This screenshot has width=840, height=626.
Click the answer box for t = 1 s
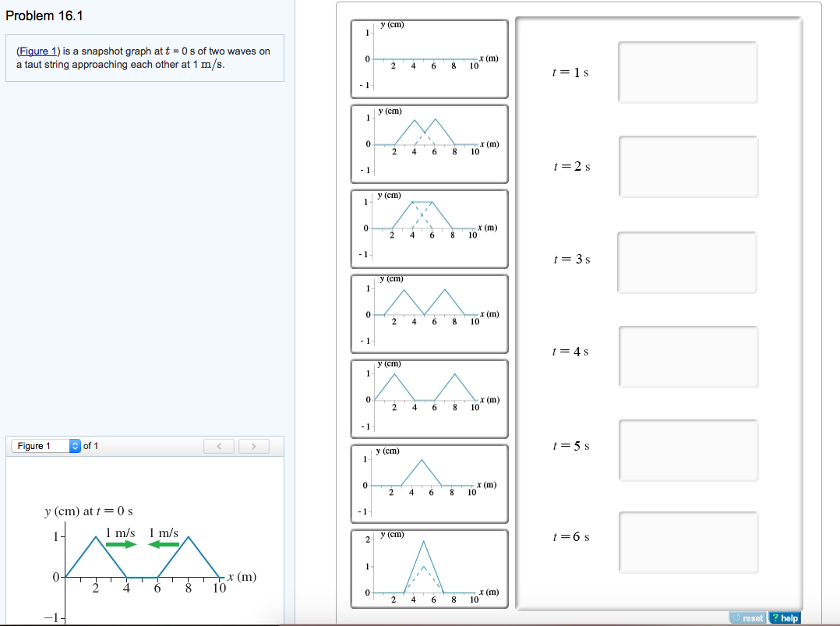coord(687,72)
